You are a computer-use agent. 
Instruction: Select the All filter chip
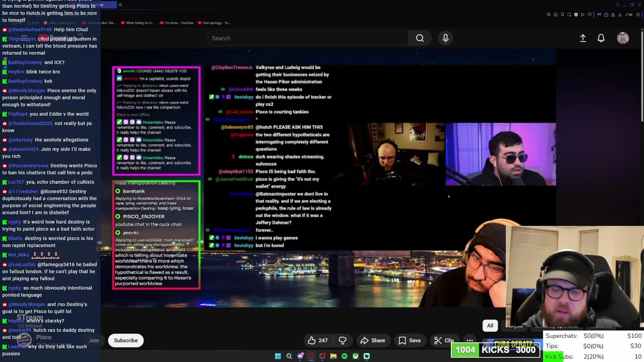(490, 325)
